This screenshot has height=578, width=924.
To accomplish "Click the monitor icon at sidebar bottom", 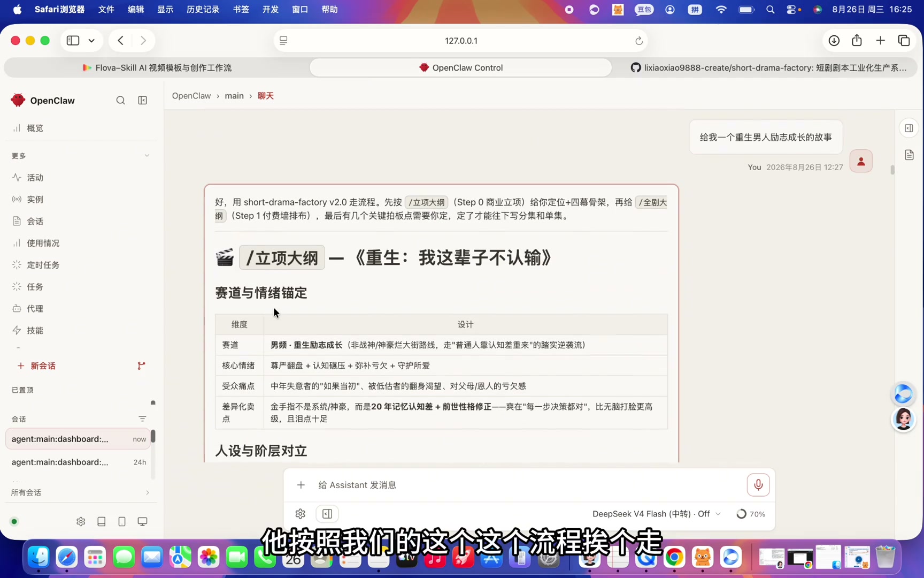I will (142, 522).
